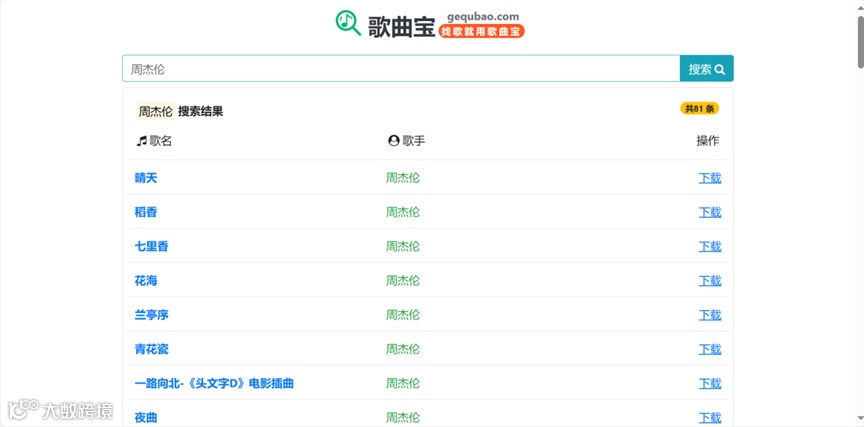Click the highlighted 周杰伦 keyword in results heading
Image resolution: width=864 pixels, height=427 pixels.
point(155,111)
